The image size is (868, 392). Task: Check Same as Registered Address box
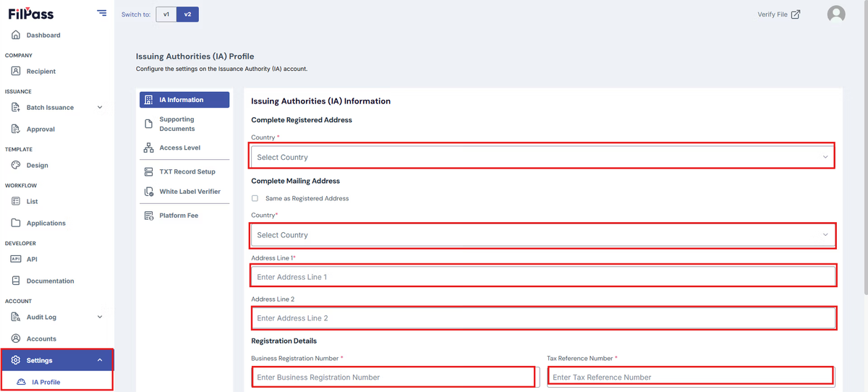(255, 198)
